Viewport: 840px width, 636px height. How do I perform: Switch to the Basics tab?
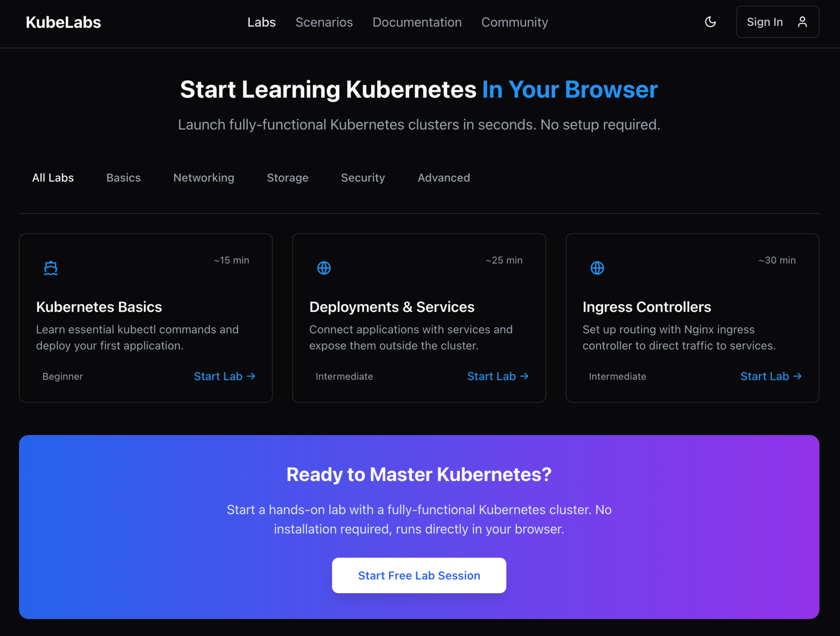(x=123, y=178)
